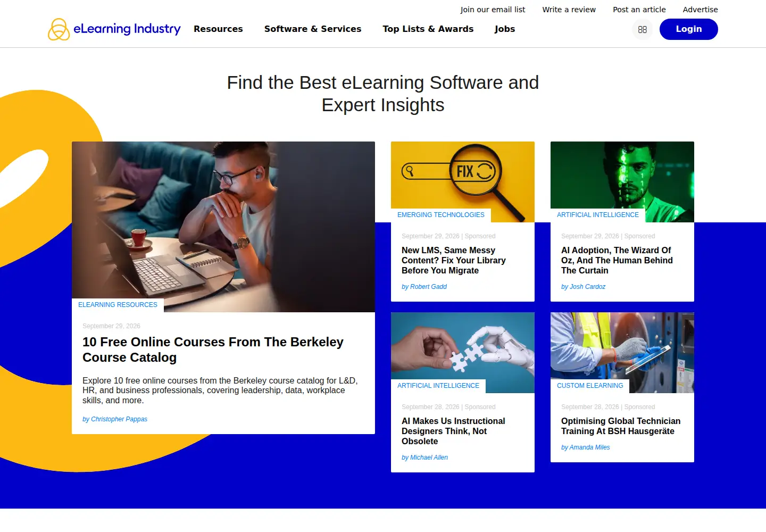Click the Find the Best eLearning Software heading
The width and height of the screenshot is (766, 532).
383,94
